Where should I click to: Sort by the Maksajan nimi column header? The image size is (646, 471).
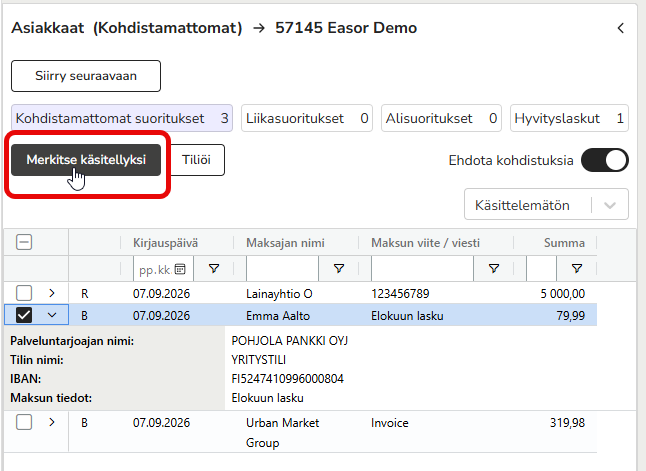285,243
